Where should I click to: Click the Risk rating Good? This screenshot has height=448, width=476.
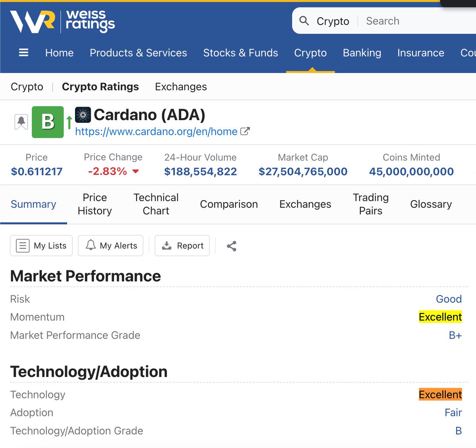[449, 299]
